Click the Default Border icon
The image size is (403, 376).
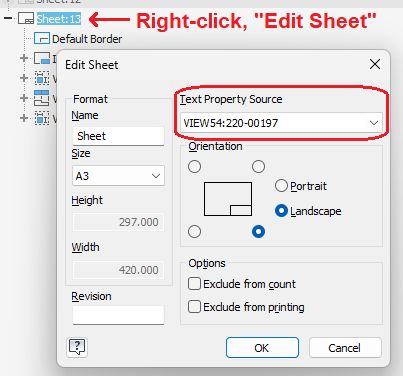pos(42,39)
